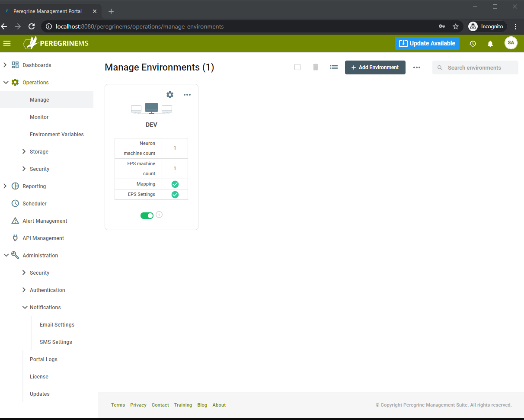Click the Administration wrench icon
The width and height of the screenshot is (524, 420).
tap(15, 255)
